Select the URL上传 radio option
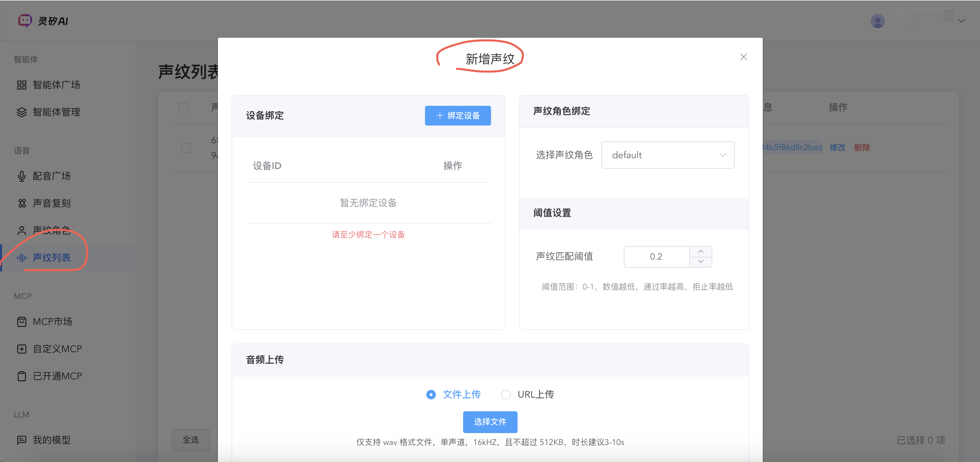 pos(506,395)
